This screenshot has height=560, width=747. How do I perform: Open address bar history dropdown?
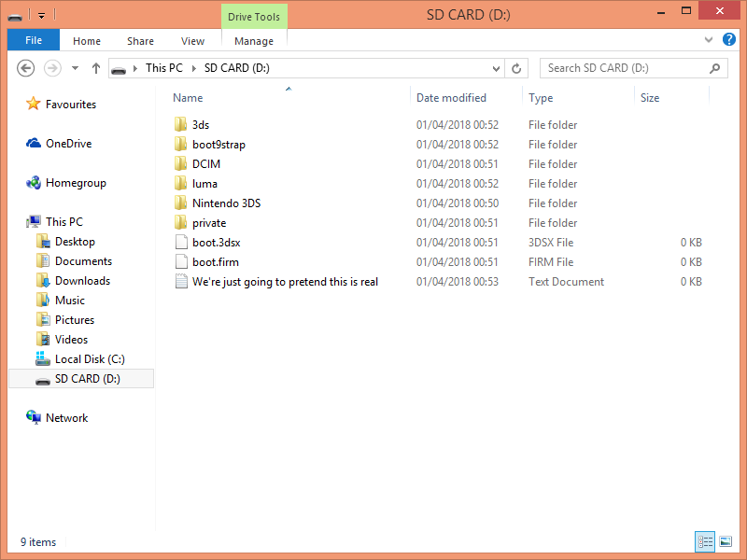(497, 68)
